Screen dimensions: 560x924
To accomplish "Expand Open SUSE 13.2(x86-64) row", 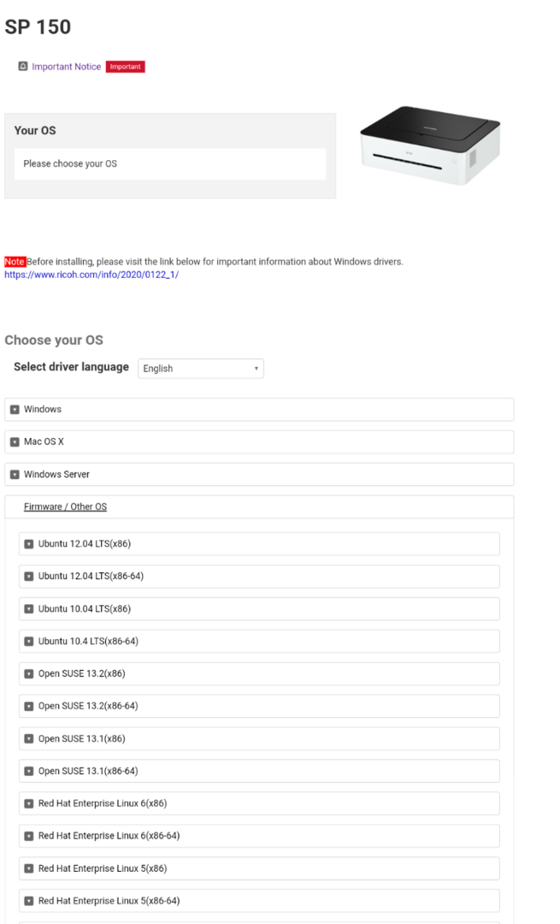I will pyautogui.click(x=88, y=707).
